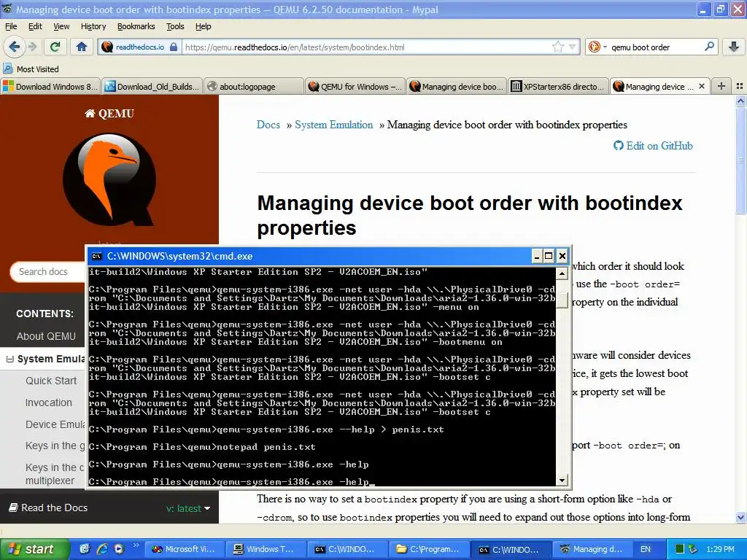Open the list all tabs button

point(740,86)
